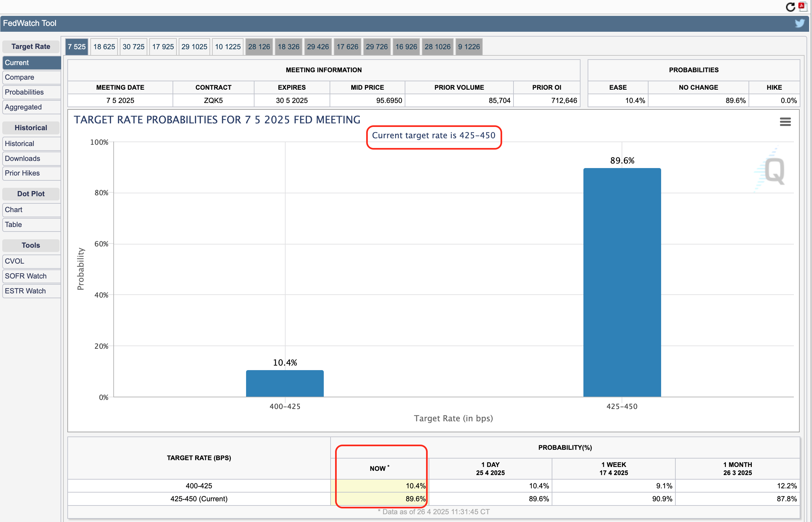Click the Twitter bird icon

(799, 23)
